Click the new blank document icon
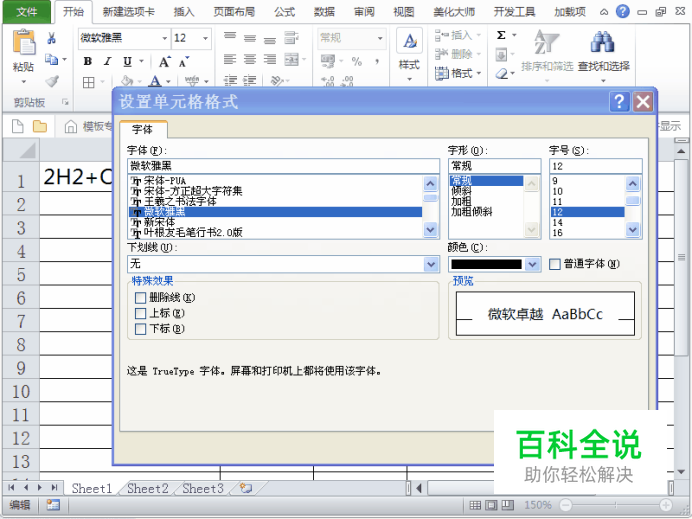692x519 pixels. pyautogui.click(x=18, y=126)
